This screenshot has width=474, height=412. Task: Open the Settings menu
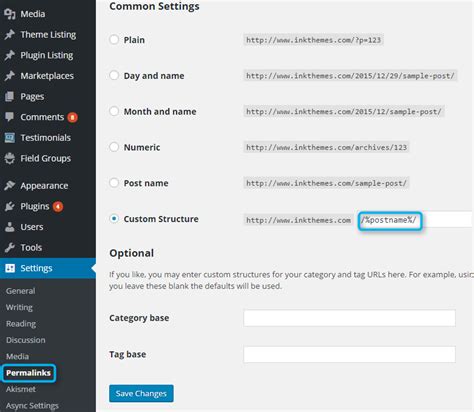[48, 268]
